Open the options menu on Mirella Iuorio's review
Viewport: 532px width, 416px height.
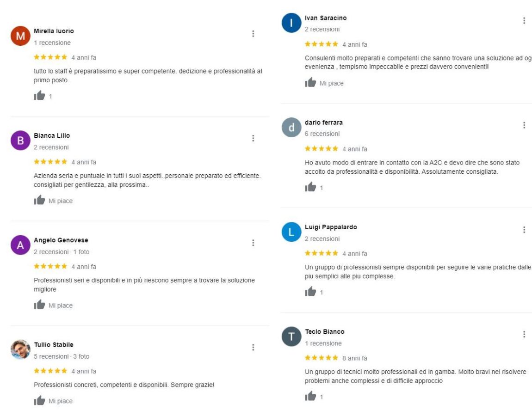[253, 33]
